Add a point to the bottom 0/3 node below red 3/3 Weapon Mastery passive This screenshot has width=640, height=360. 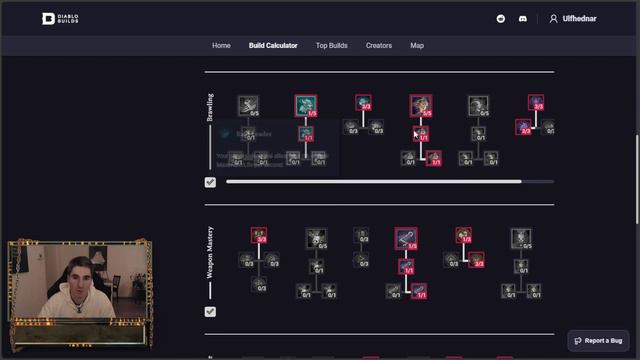259,284
